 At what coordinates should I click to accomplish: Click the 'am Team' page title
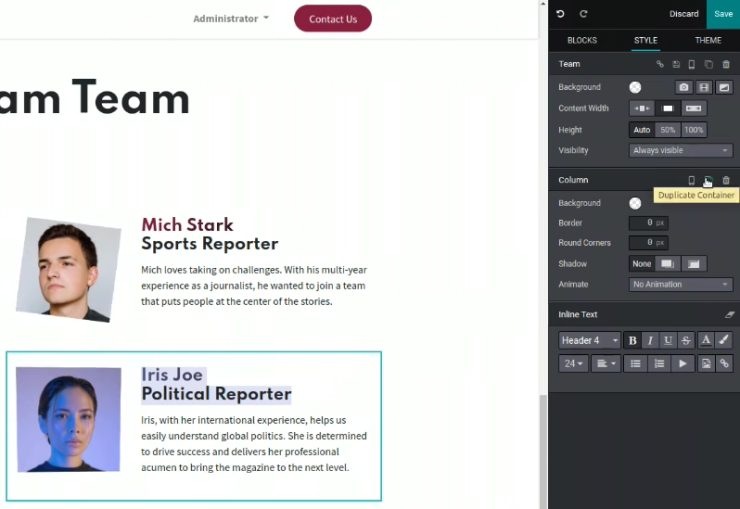point(94,99)
